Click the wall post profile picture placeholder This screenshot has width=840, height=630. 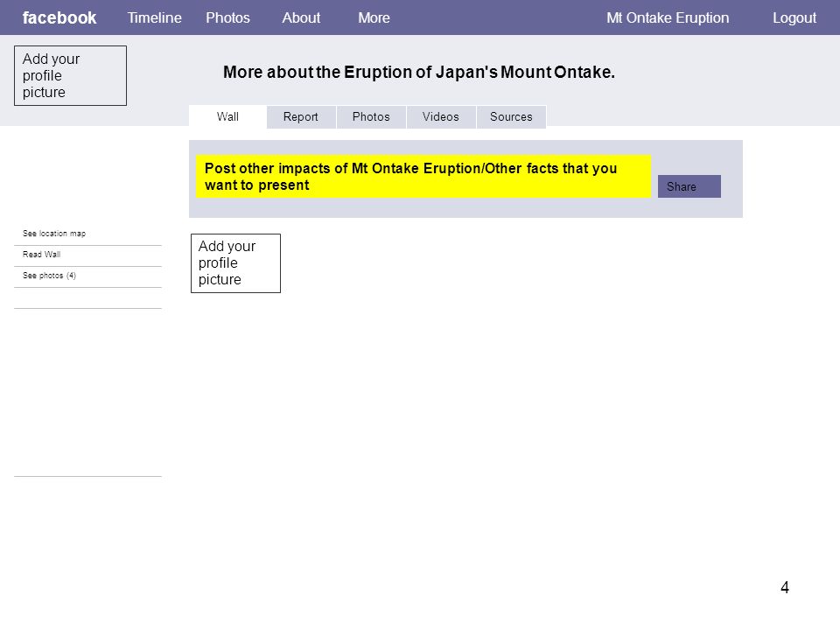point(235,263)
